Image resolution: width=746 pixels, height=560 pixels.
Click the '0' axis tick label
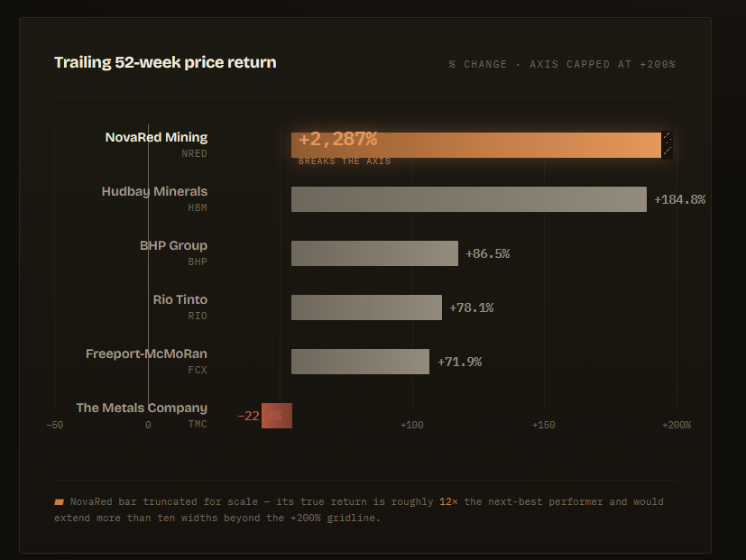click(148, 426)
